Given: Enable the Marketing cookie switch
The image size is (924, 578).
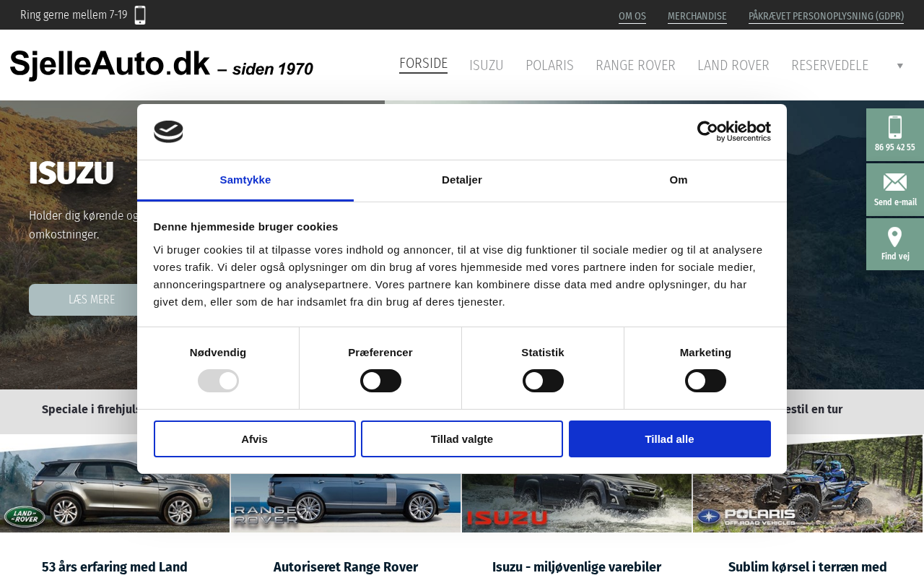Looking at the screenshot, I should click(x=705, y=381).
